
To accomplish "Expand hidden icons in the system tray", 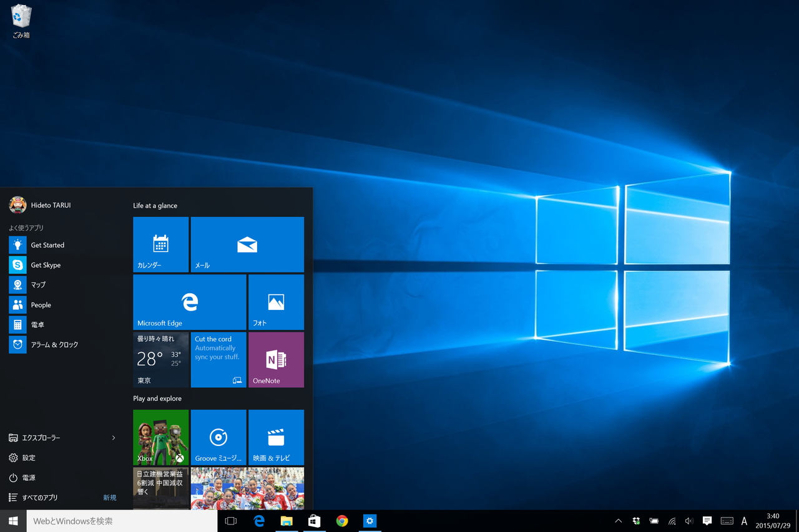I will point(618,521).
